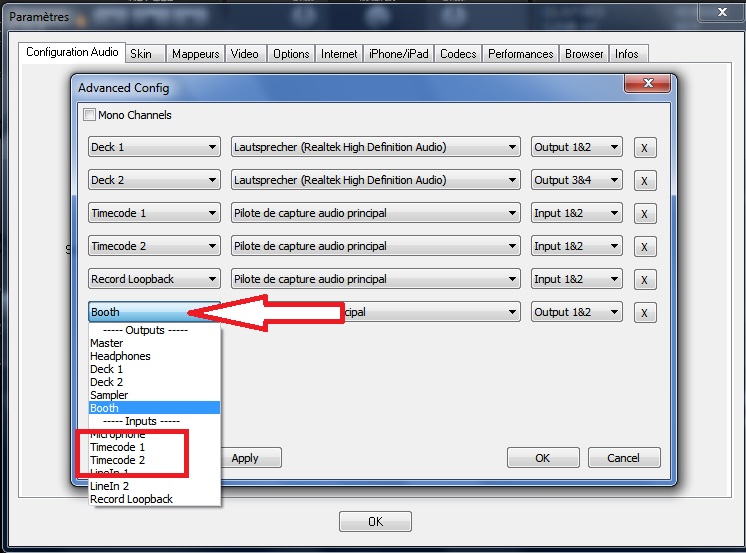Screen dimensions: 746x553
Task: Remove the Timecode 2 row with X
Action: 645,247
